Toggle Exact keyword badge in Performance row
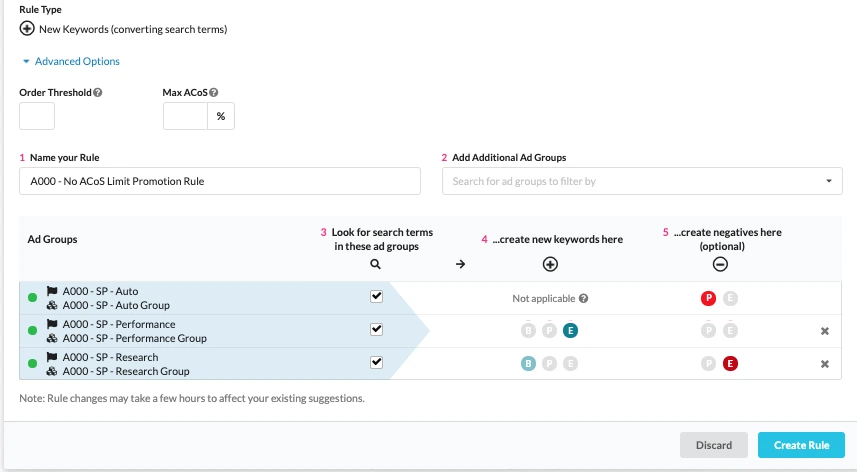857x472 pixels. (570, 331)
